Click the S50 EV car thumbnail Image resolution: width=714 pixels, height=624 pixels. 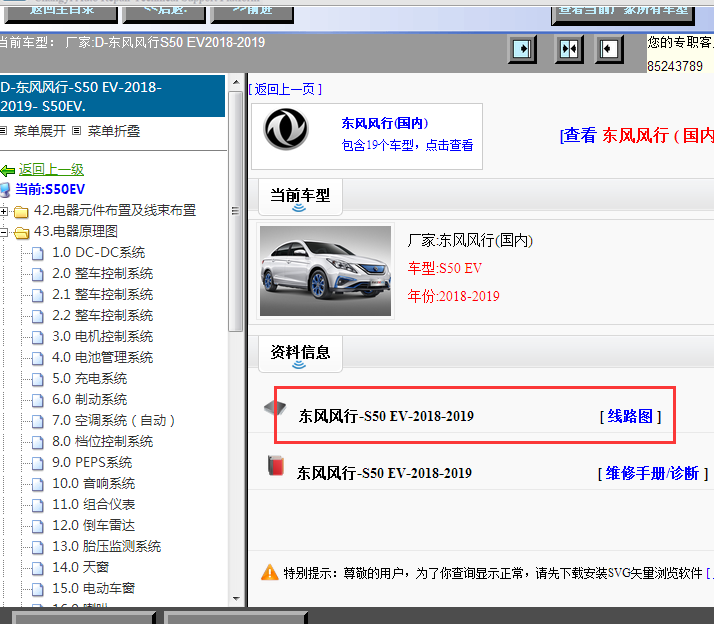(x=325, y=271)
